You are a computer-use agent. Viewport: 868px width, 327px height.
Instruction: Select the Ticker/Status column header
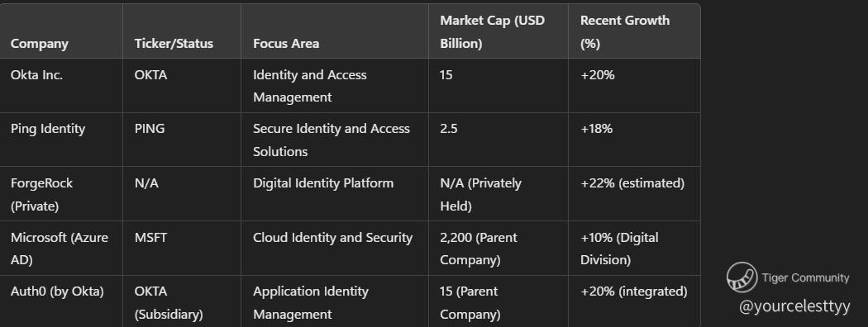click(174, 44)
